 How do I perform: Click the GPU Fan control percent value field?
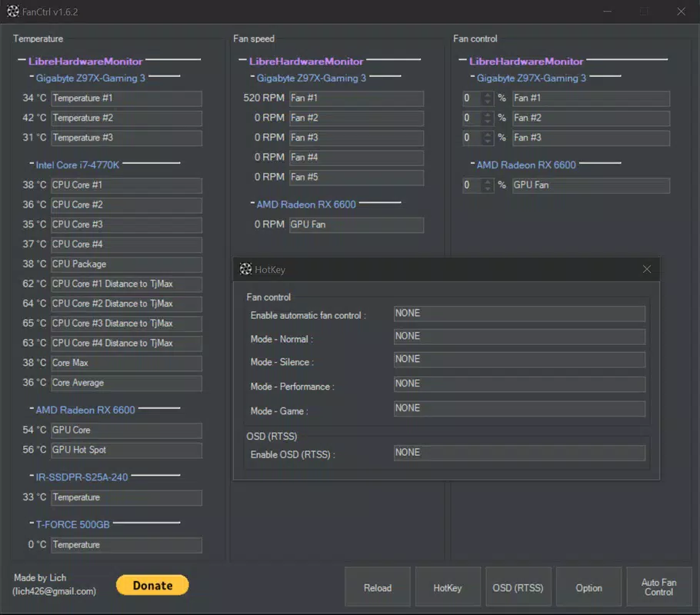click(x=473, y=185)
